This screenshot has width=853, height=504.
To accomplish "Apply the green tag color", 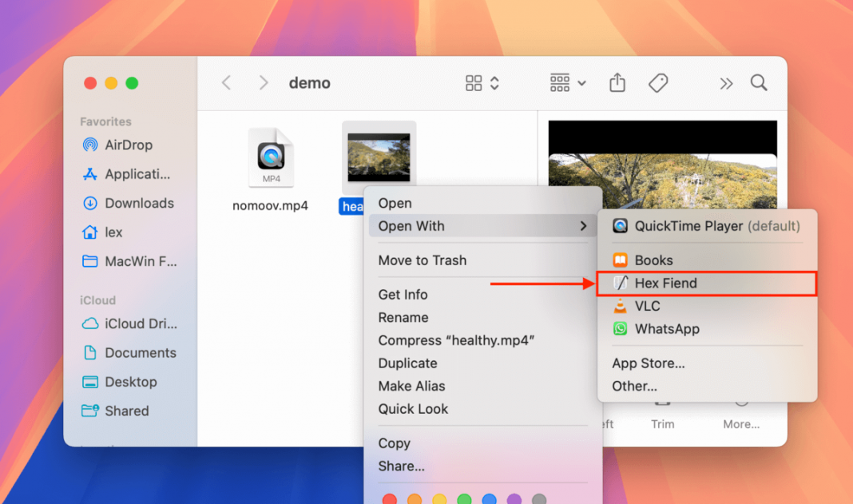I will pyautogui.click(x=463, y=498).
